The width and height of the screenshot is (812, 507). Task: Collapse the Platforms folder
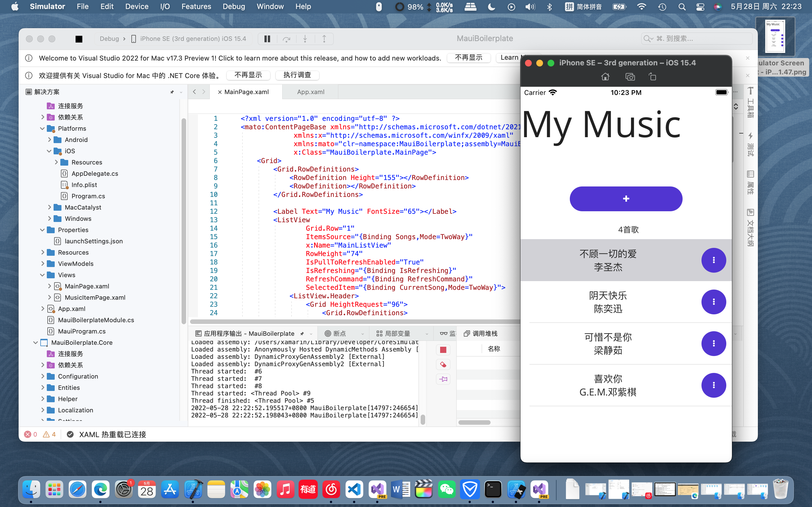point(43,128)
